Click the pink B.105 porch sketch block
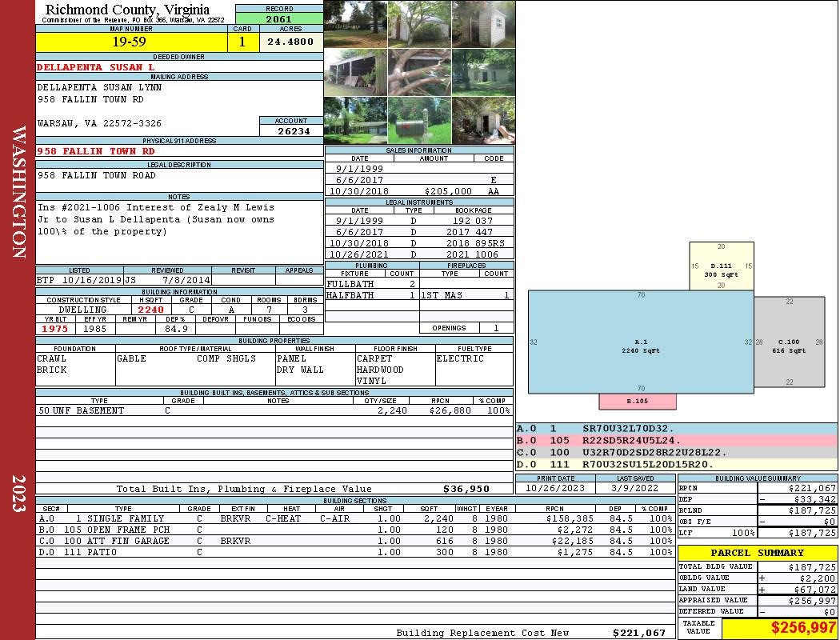Image resolution: width=840 pixels, height=640 pixels. point(638,401)
